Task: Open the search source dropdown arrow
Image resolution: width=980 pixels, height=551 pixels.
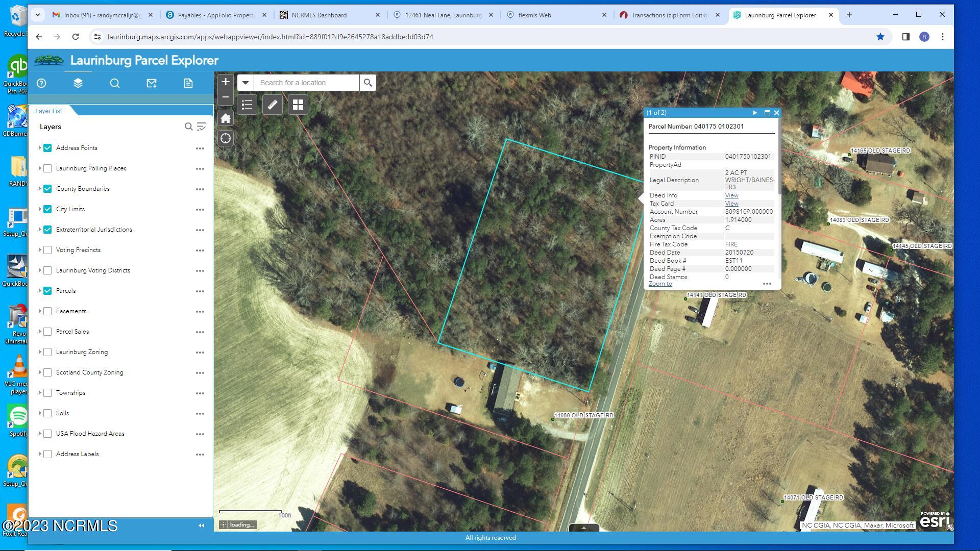Action: pyautogui.click(x=246, y=83)
